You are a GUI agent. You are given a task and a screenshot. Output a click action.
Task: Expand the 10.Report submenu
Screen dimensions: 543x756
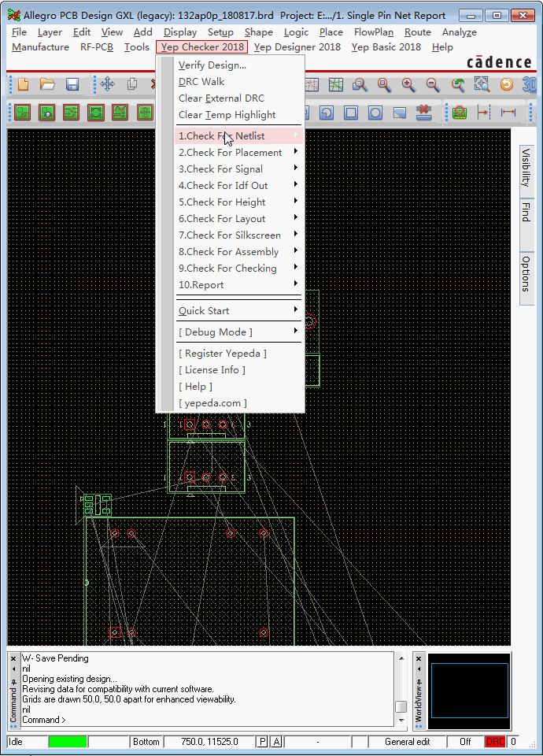coord(239,285)
